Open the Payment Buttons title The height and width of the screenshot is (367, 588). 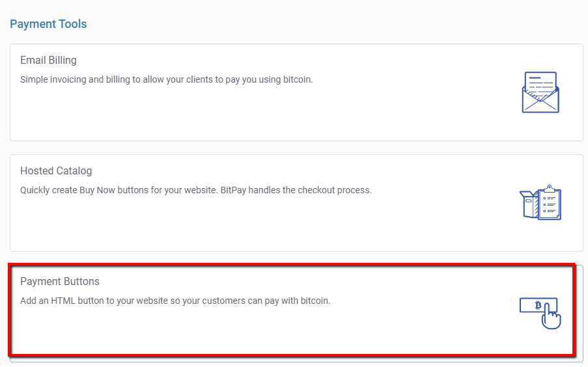click(x=60, y=281)
